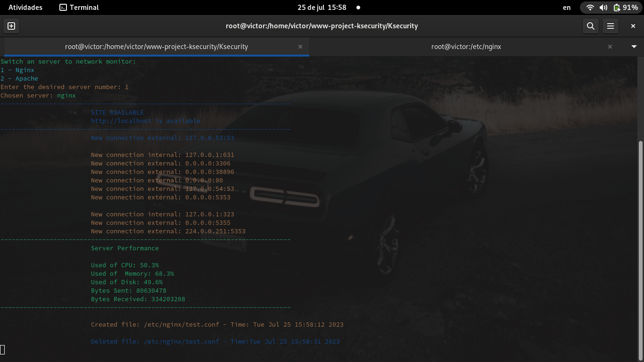Screen dimensions: 644x362
Task: Click connection line 127.0.0.1:323
Action: (163, 214)
